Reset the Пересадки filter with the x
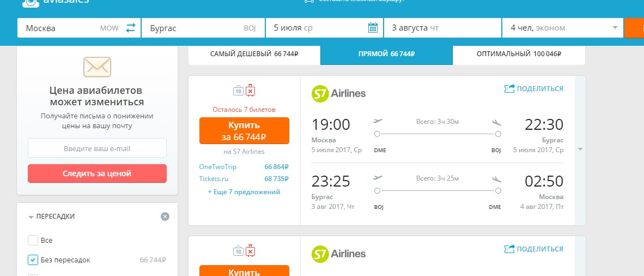Viewport: 644px width, 276px height. pyautogui.click(x=165, y=217)
